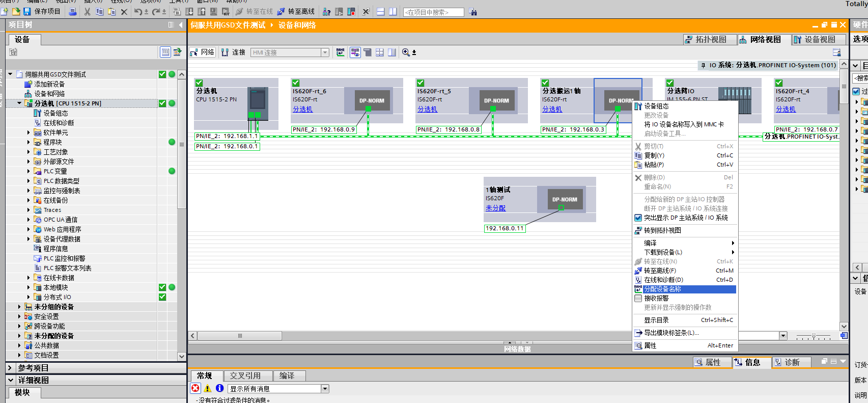Click the warning filter icon in info panel
868x403 pixels.
(x=208, y=388)
